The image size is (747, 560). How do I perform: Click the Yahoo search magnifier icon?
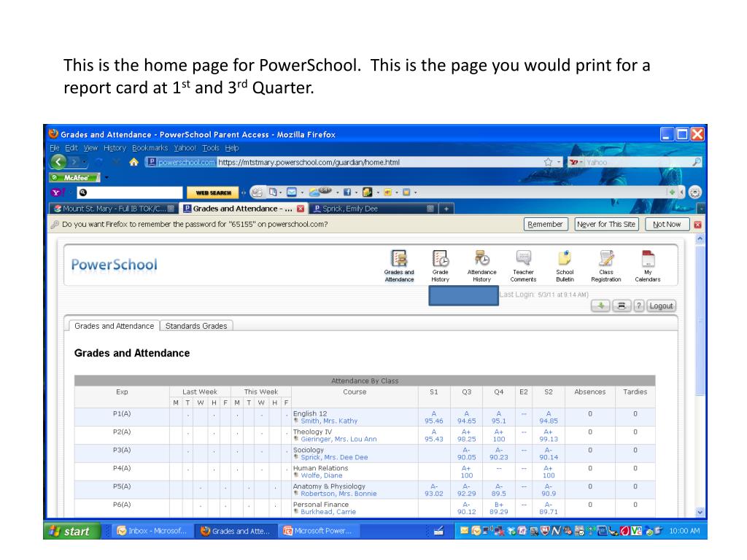[x=696, y=163]
